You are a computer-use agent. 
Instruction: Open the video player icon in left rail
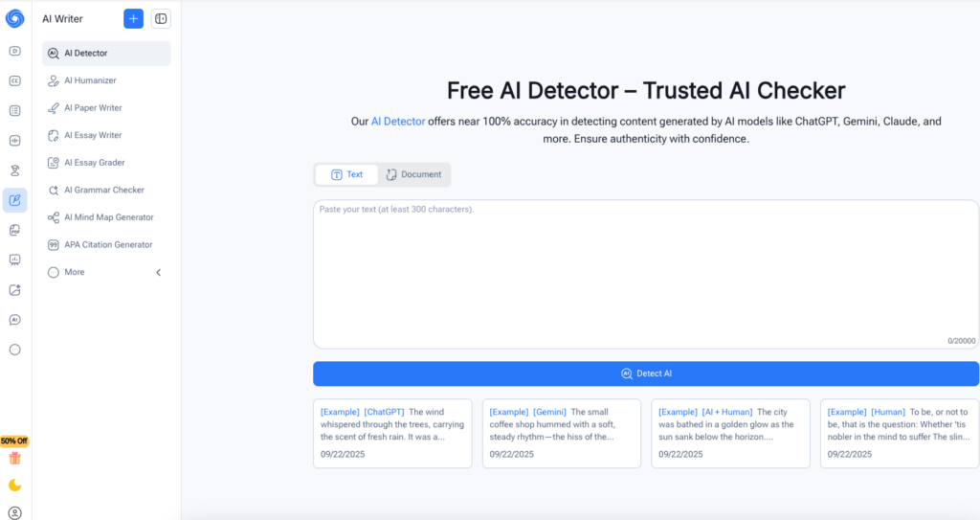(x=15, y=52)
